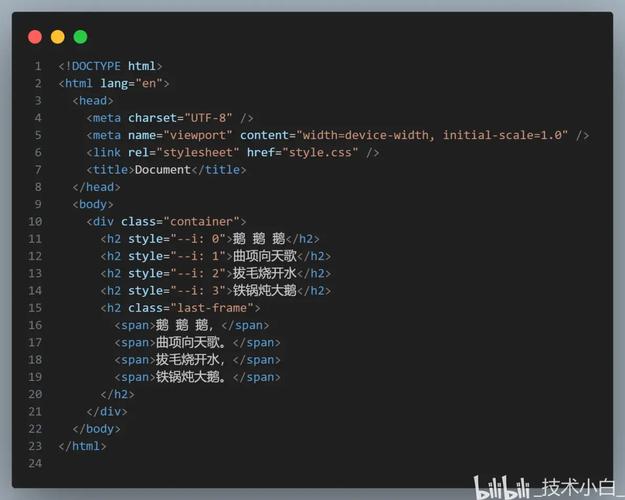Click the word Document in title tag

(x=163, y=170)
